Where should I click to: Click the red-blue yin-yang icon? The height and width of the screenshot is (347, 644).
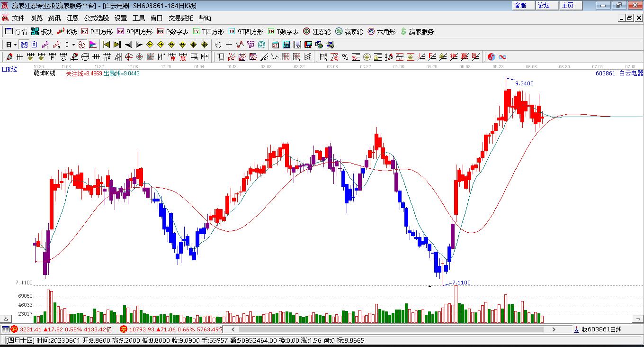(x=492, y=57)
